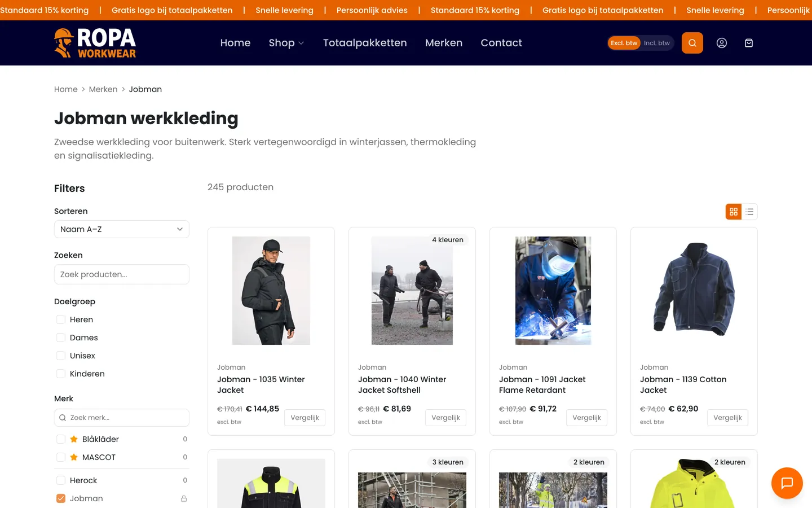The image size is (812, 508).
Task: Click the ROPA Workwear logo
Action: 95,43
